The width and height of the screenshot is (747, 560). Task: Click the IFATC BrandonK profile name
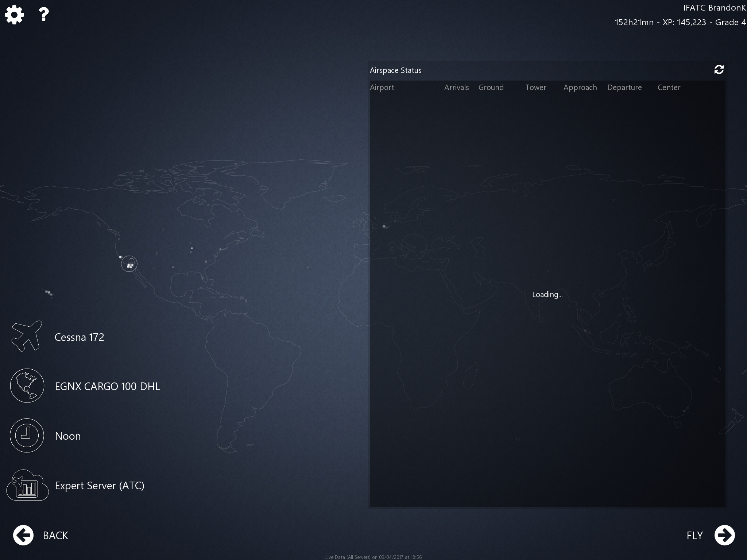(714, 8)
